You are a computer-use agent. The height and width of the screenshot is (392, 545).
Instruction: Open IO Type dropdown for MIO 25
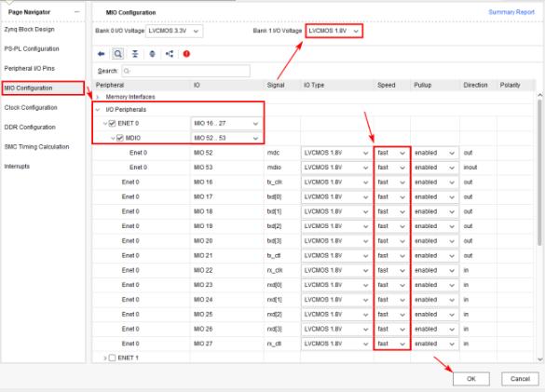click(x=336, y=314)
